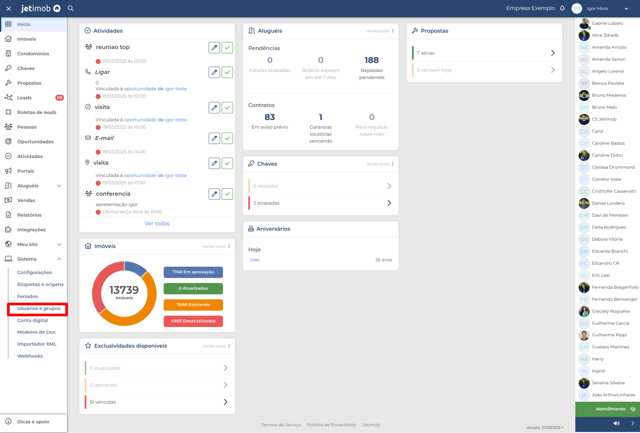Expand the Aluguéis sidebar submenu

click(x=59, y=186)
